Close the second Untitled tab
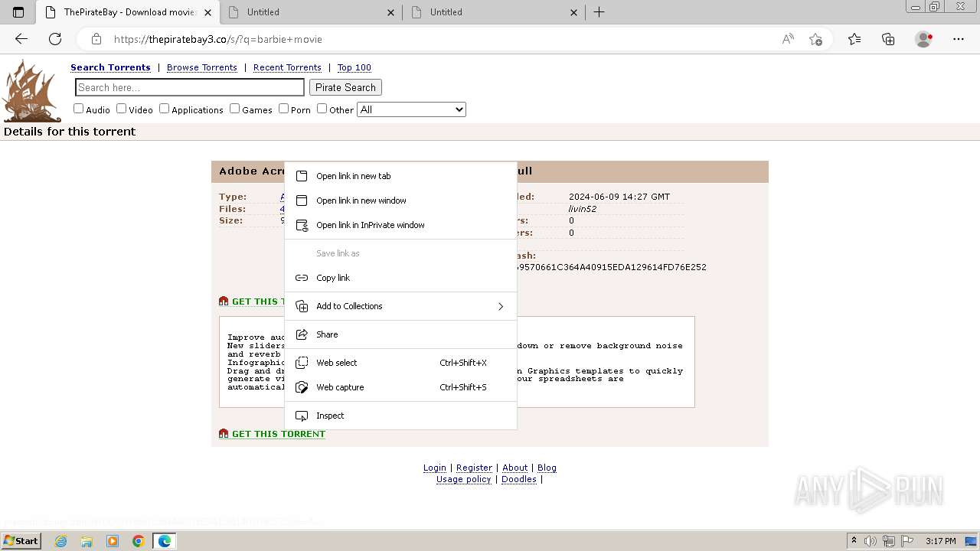This screenshot has width=980, height=551. coord(574,12)
